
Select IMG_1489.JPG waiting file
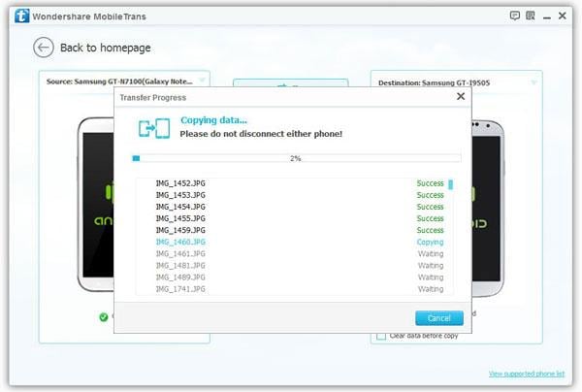coord(180,278)
